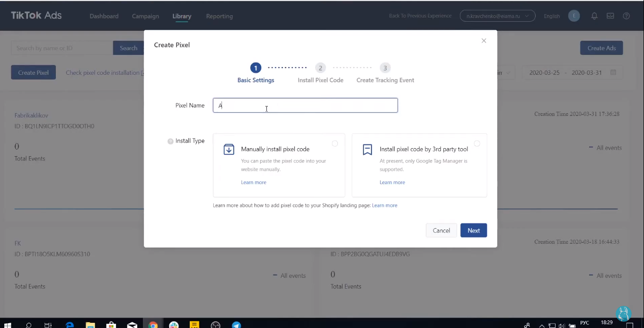
Task: Expand the account email dropdown
Action: 497,16
